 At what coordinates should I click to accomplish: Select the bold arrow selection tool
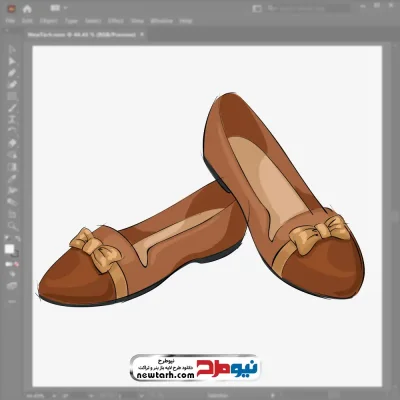12,61
